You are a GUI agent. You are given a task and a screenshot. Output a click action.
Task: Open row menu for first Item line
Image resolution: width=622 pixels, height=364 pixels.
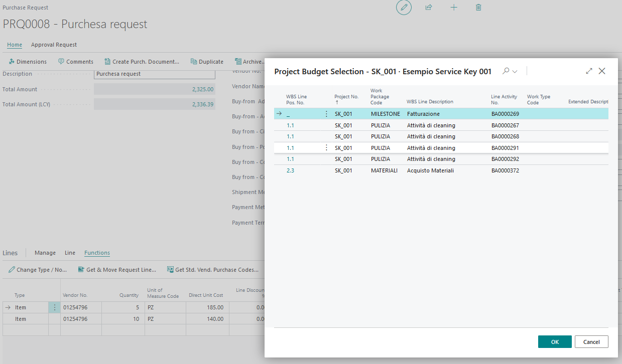[54, 307]
